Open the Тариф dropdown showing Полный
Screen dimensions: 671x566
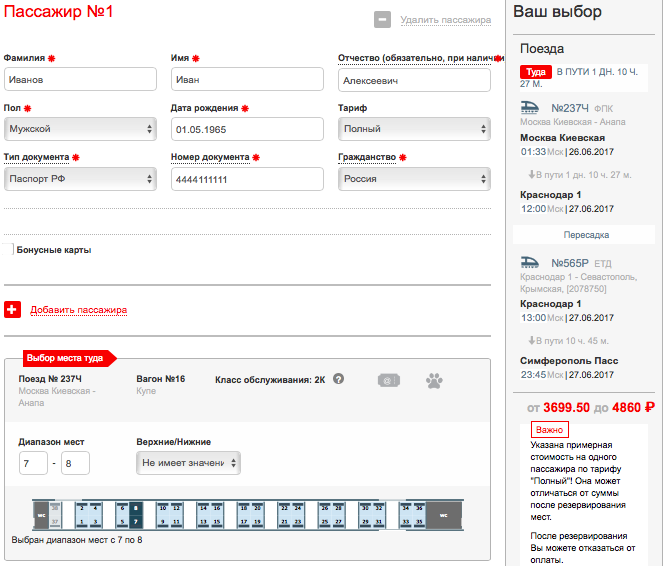pyautogui.click(x=414, y=129)
